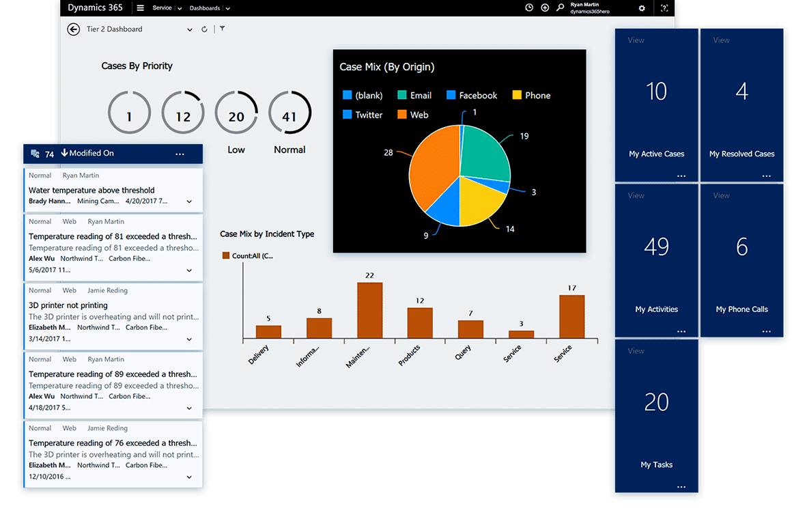This screenshot has height=532, width=807.
Task: Open the recent items clock icon
Action: (x=528, y=8)
